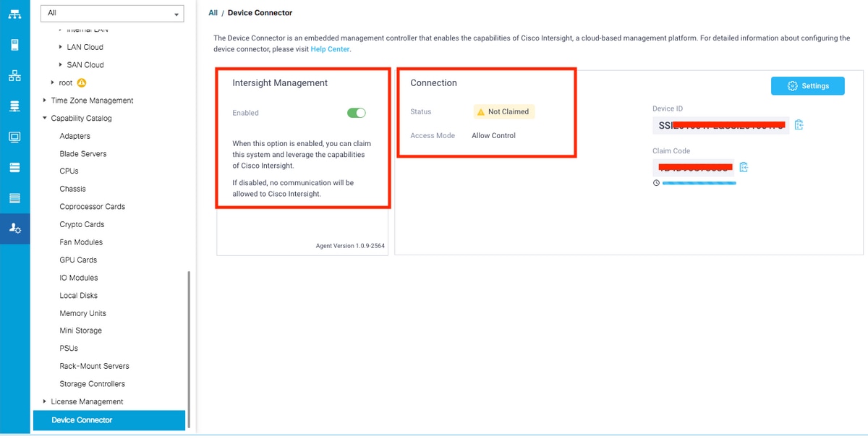The image size is (868, 439).
Task: Copy the Device ID to clipboard
Action: [x=799, y=125]
